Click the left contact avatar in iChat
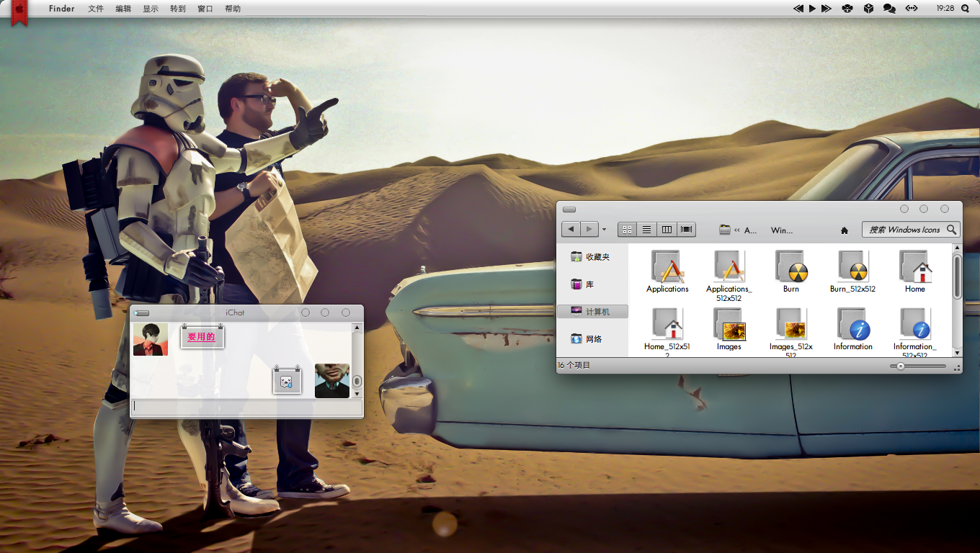Viewport: 980px width, 553px height. point(151,339)
